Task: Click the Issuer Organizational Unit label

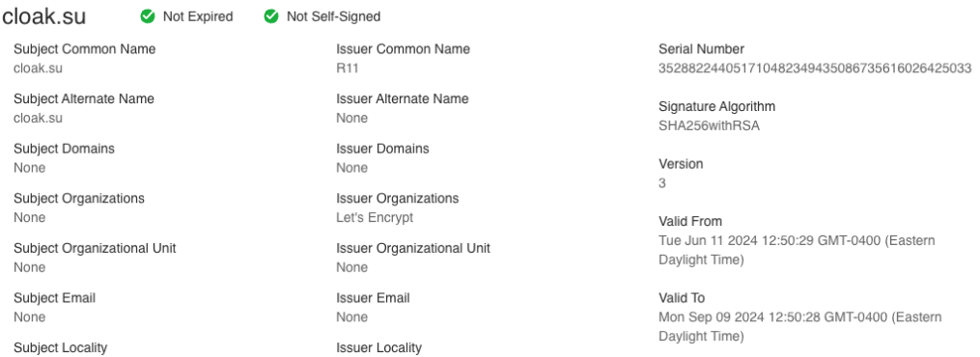Action: pos(413,248)
